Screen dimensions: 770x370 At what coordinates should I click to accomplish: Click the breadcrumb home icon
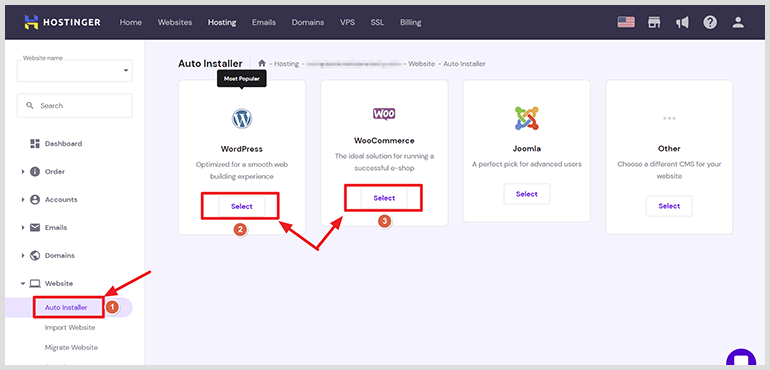point(262,63)
